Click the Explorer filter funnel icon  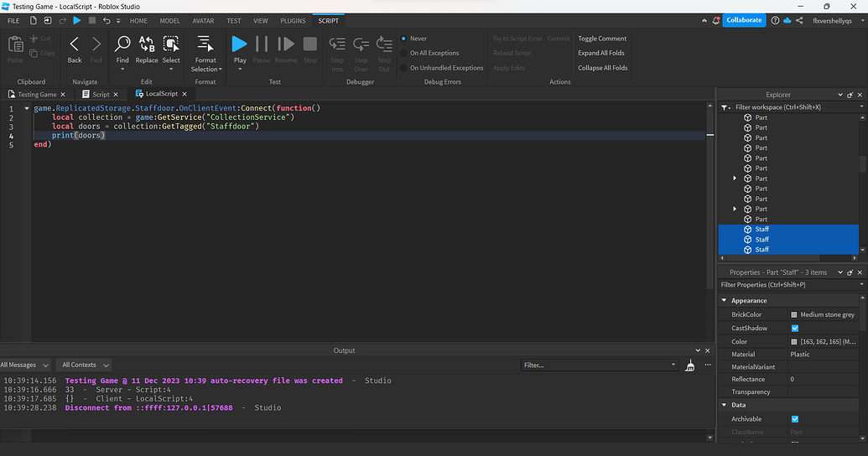pyautogui.click(x=725, y=107)
